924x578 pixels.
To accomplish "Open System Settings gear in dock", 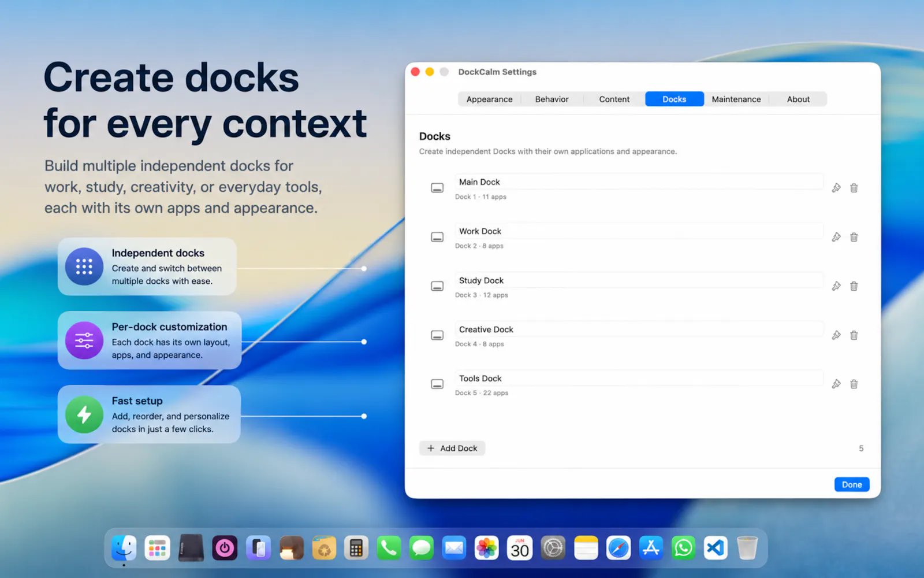I will tap(553, 547).
